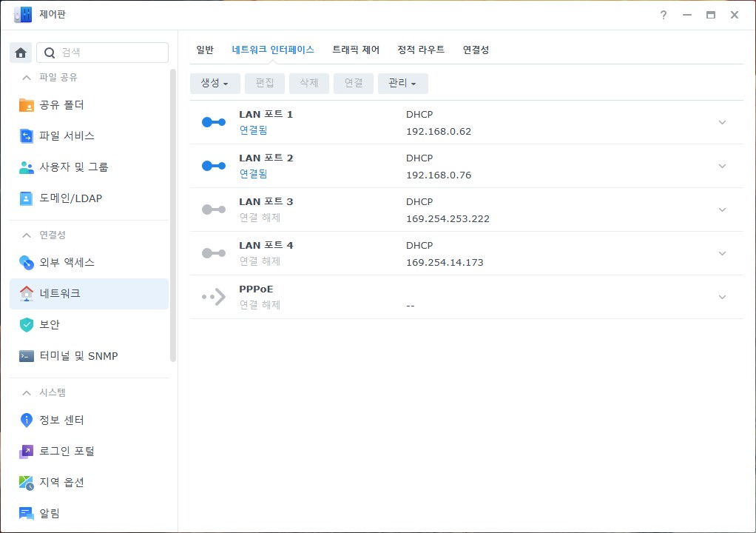756x533 pixels.
Task: Open the 로그인 포털 icon
Action: [x=26, y=452]
